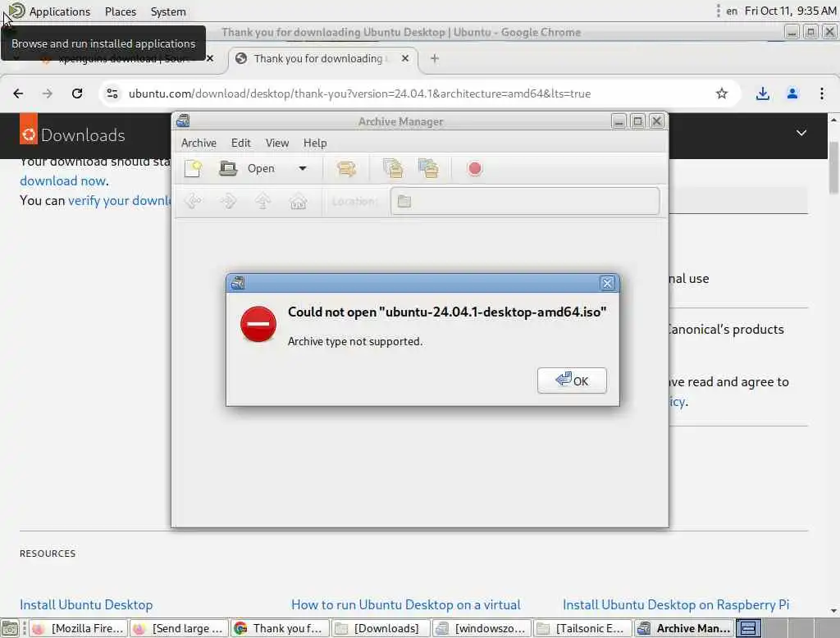
Task: Click the site information icon in address bar
Action: (112, 93)
